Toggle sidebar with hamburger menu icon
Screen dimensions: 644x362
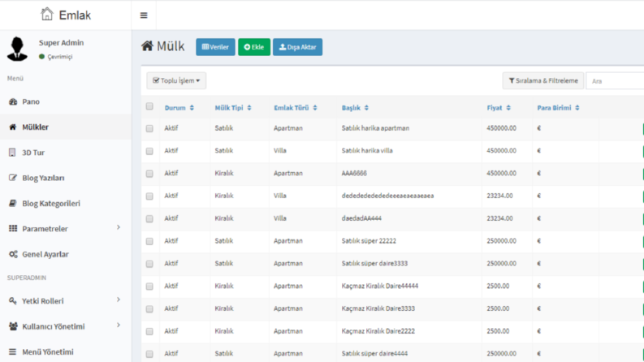(x=144, y=15)
